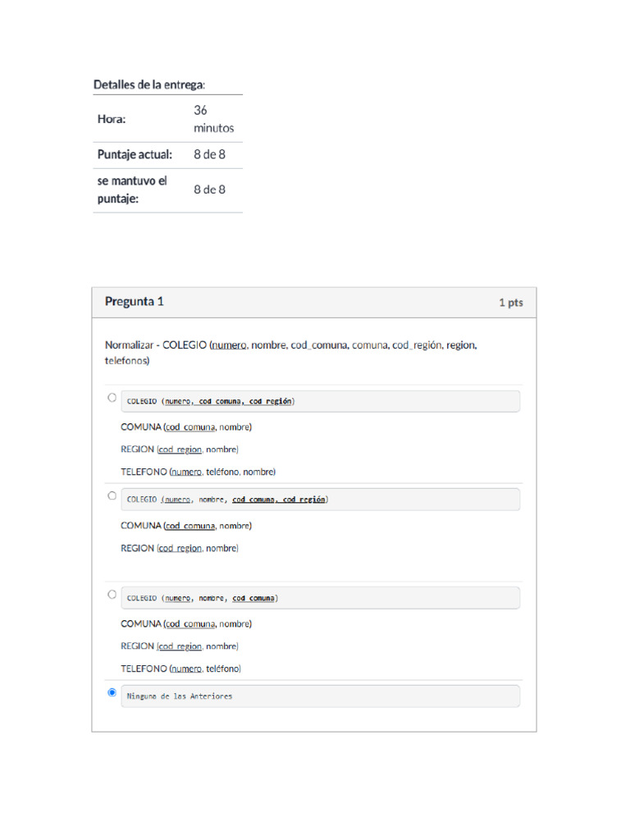Click the '1 pts' points label
This screenshot has width=630, height=840.
tap(510, 303)
